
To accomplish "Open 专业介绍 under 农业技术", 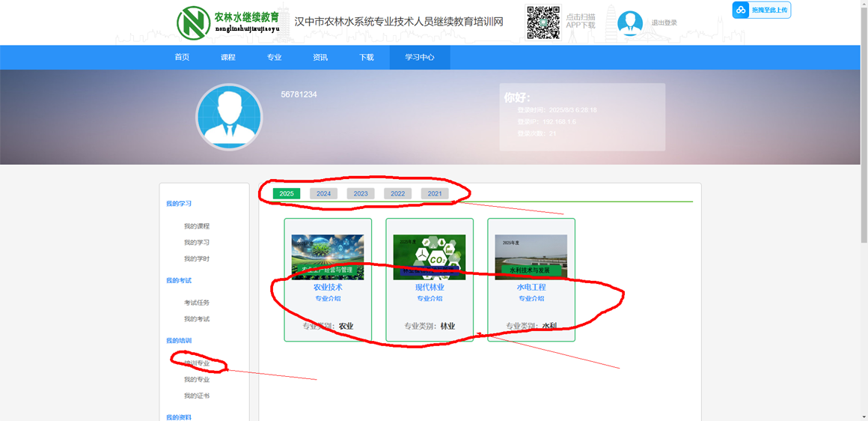I will 328,298.
